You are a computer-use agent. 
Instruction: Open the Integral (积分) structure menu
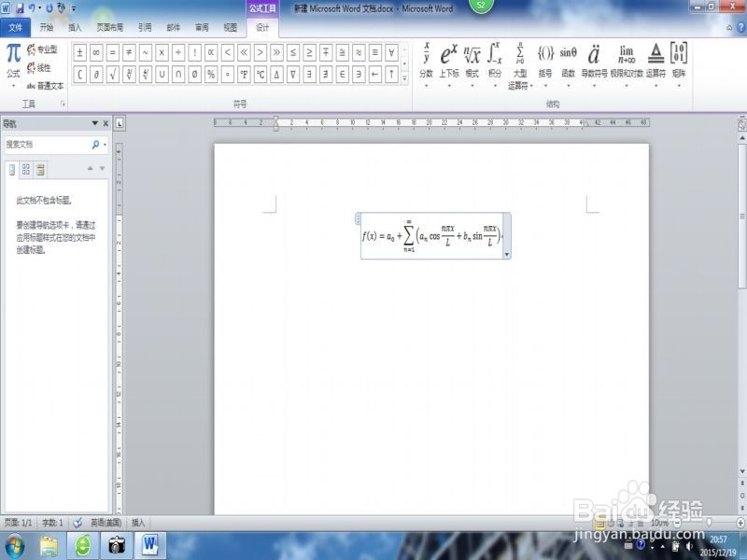click(x=495, y=65)
